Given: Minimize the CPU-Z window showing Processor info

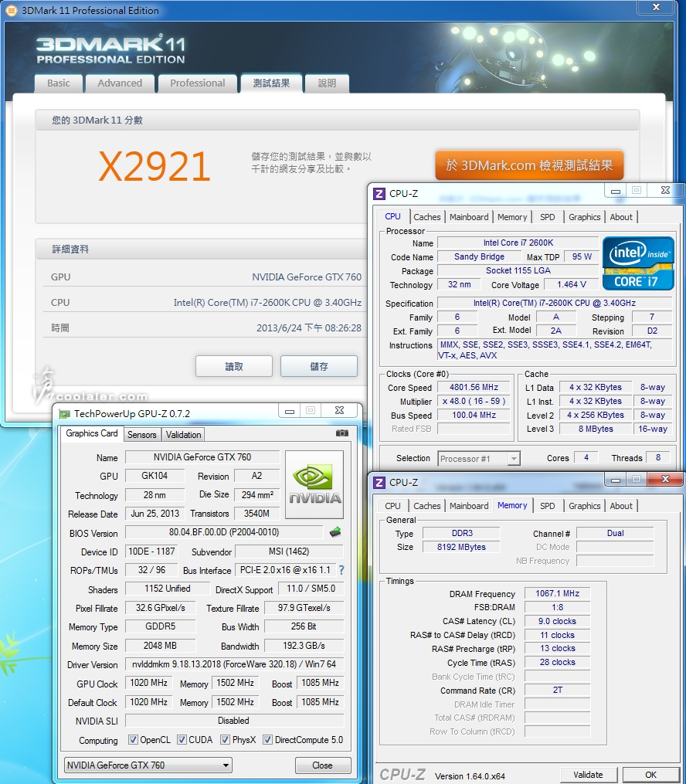Looking at the screenshot, I should (616, 191).
